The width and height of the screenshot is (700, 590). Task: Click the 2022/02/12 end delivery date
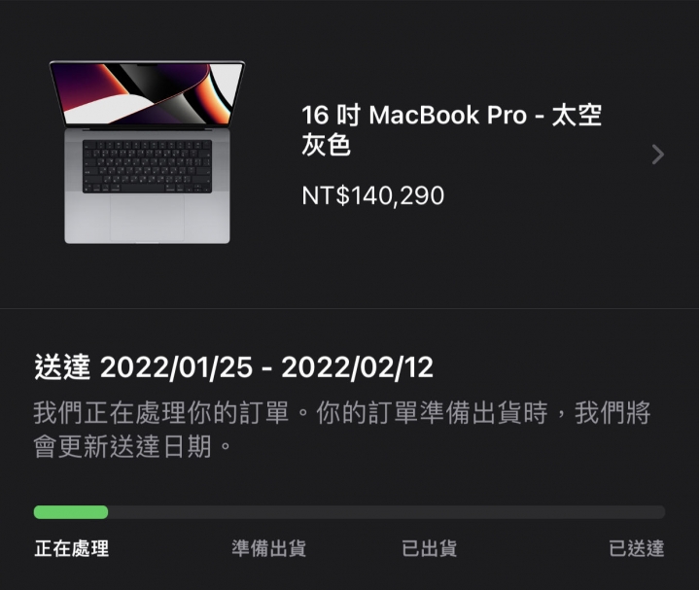[357, 367]
